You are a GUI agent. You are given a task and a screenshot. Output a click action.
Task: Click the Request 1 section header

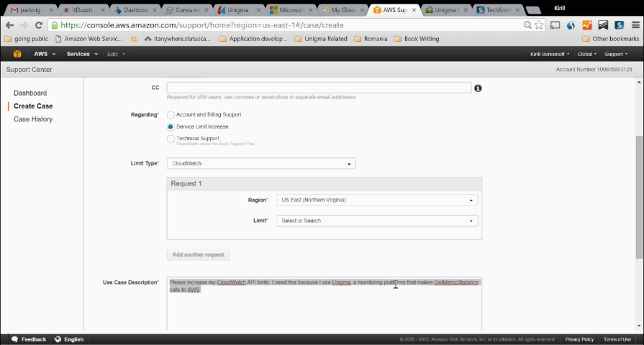point(325,184)
